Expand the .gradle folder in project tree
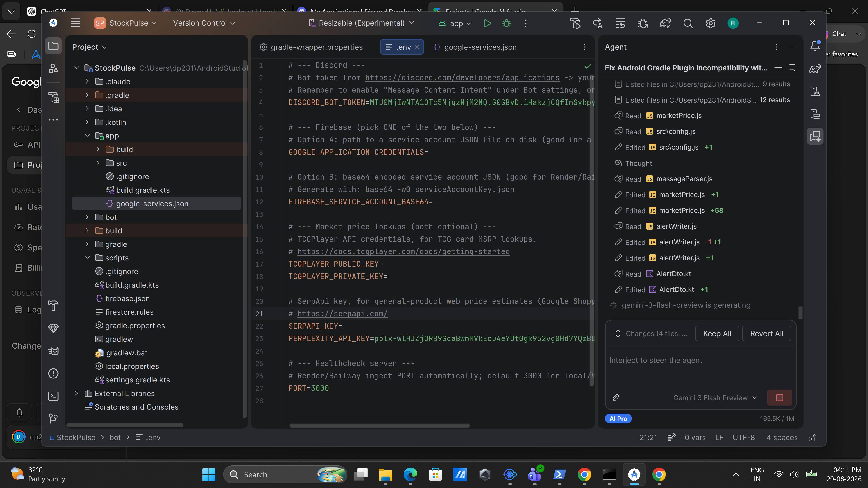This screenshot has width=868, height=488. [87, 95]
